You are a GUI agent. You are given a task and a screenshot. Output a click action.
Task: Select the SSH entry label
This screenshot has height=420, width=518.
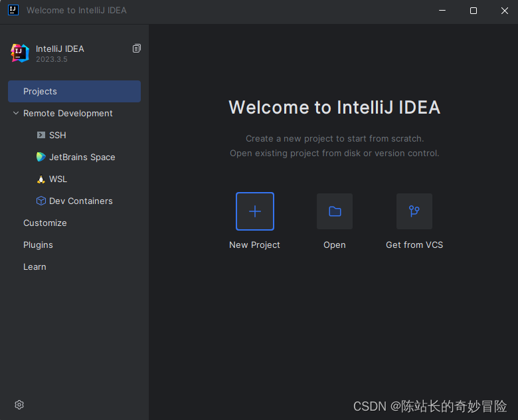(x=58, y=135)
